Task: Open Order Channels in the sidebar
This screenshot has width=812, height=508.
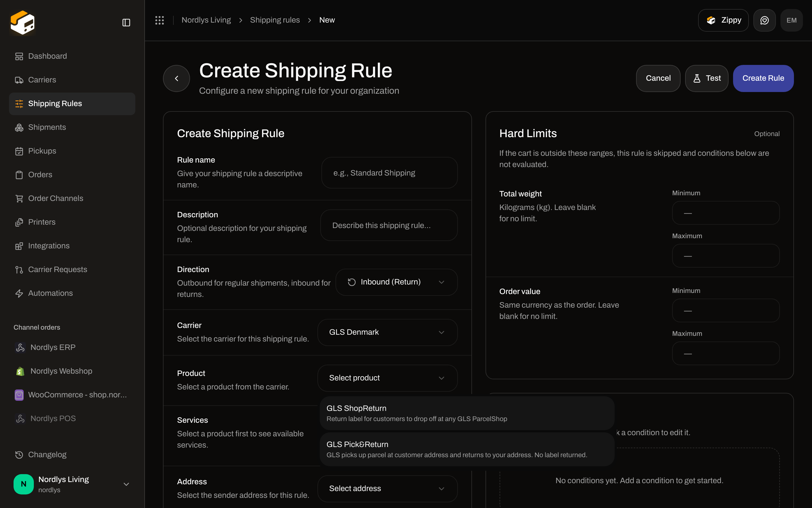Action: (x=72, y=199)
